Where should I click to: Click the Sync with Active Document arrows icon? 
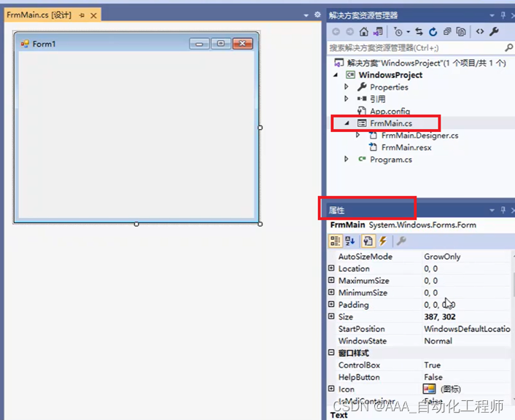click(419, 32)
